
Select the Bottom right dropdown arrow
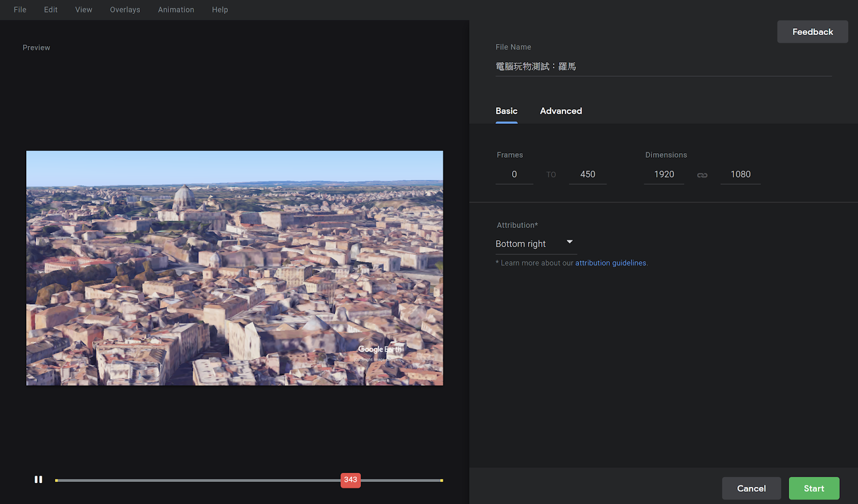pyautogui.click(x=569, y=242)
